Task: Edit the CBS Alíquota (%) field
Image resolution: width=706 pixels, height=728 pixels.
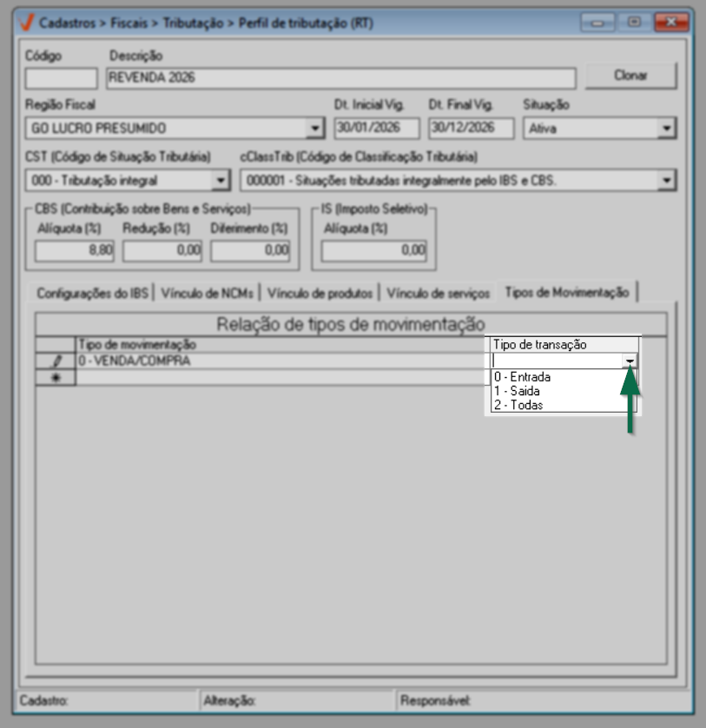Action: (75, 251)
